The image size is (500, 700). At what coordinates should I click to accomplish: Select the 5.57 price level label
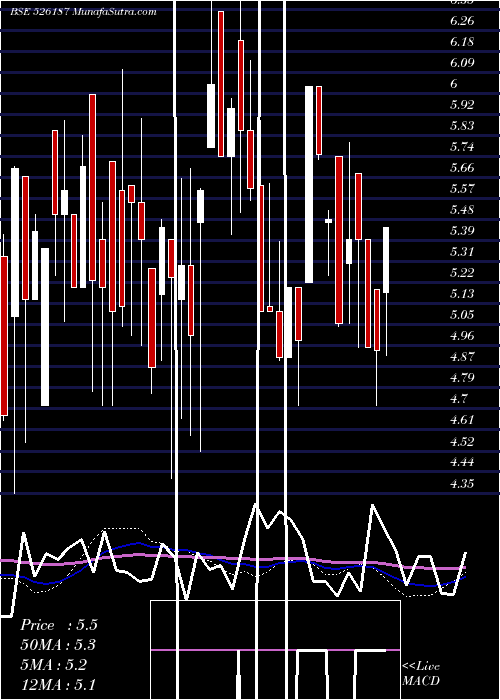pos(462,188)
